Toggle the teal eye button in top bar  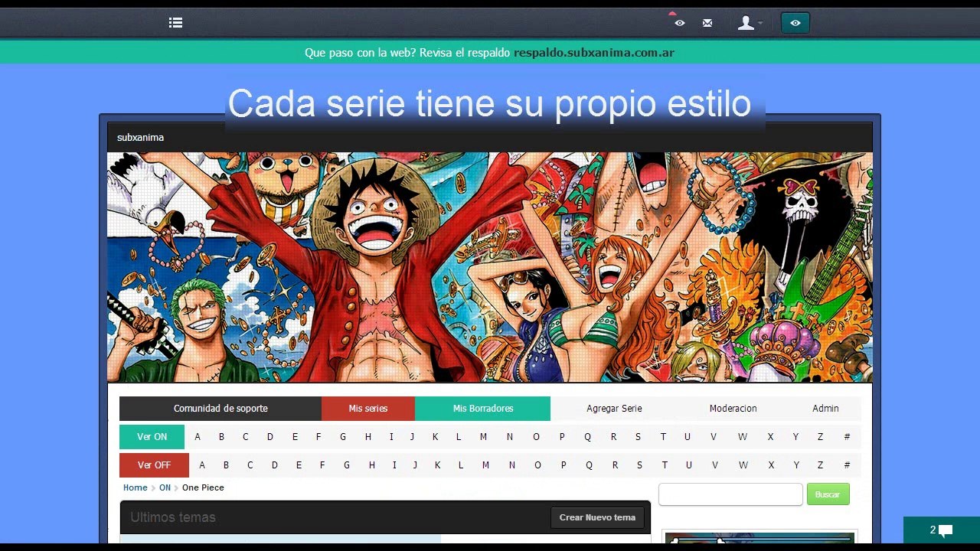coord(795,23)
